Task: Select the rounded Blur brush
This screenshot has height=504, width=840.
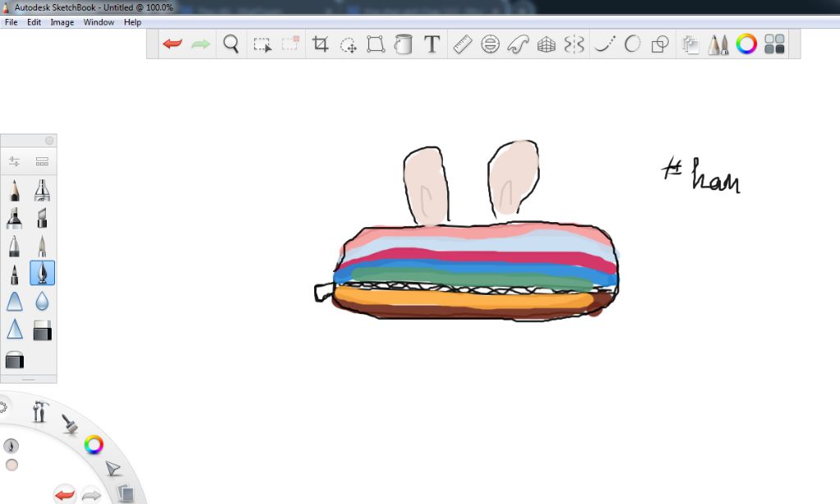Action: coord(15,302)
